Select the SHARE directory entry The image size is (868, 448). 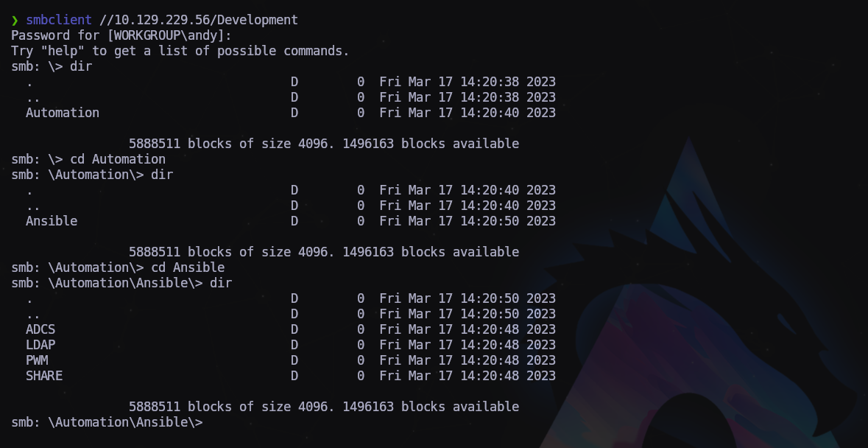coord(44,376)
